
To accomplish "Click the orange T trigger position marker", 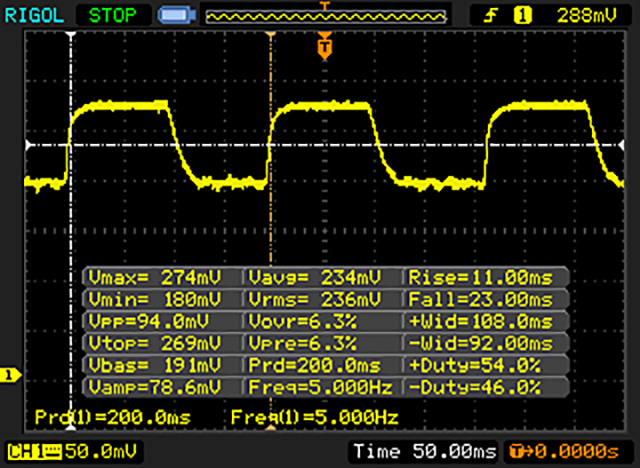I will coord(324,46).
